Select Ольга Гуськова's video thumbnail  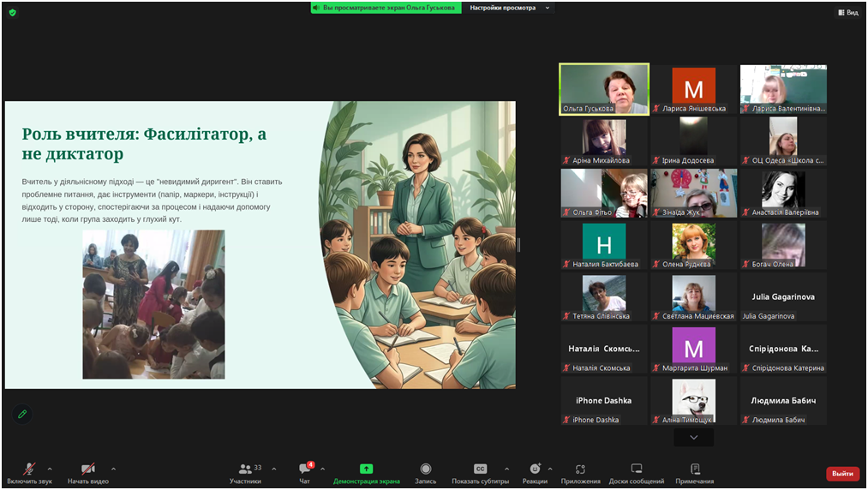click(604, 88)
